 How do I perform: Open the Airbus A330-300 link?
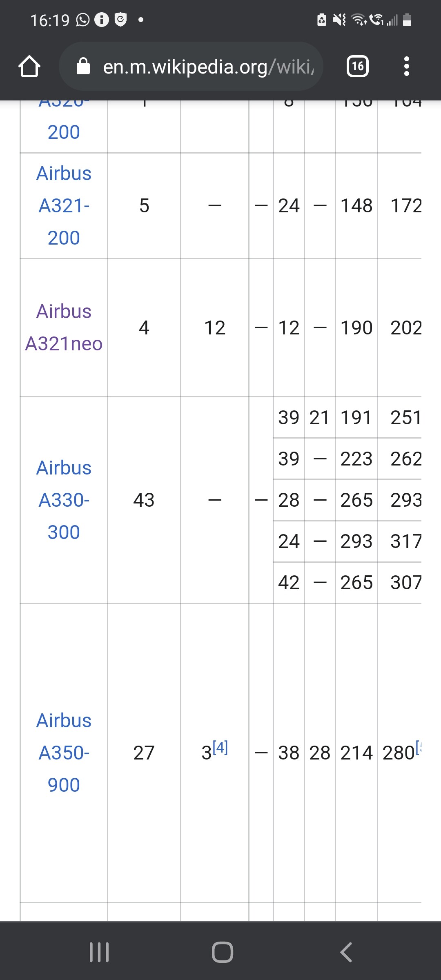[x=64, y=500]
